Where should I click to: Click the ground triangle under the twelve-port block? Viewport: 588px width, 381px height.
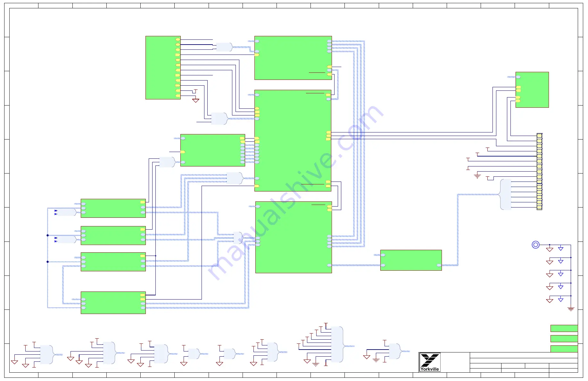pyautogui.click(x=196, y=101)
